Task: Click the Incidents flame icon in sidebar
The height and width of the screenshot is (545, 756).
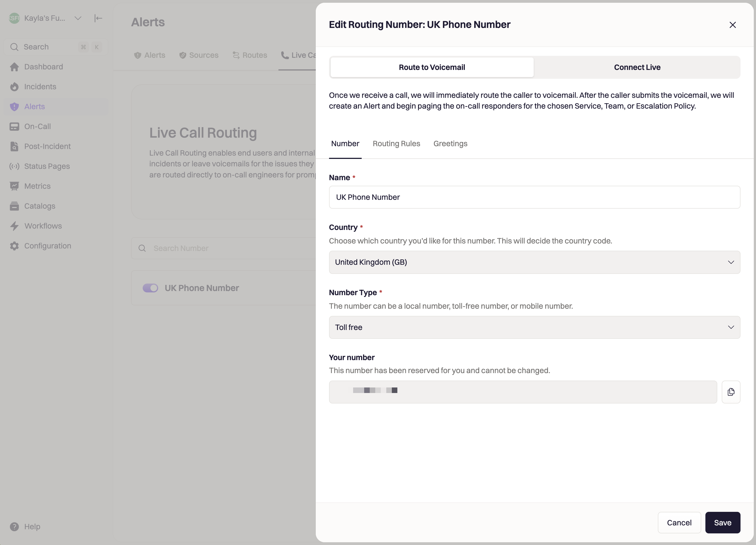Action: point(14,87)
